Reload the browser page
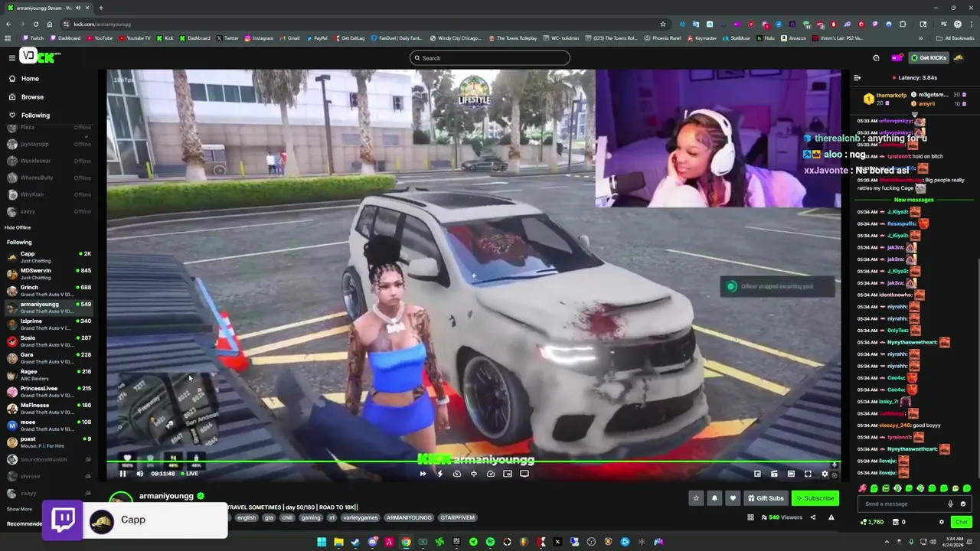This screenshot has height=551, width=980. point(36,24)
